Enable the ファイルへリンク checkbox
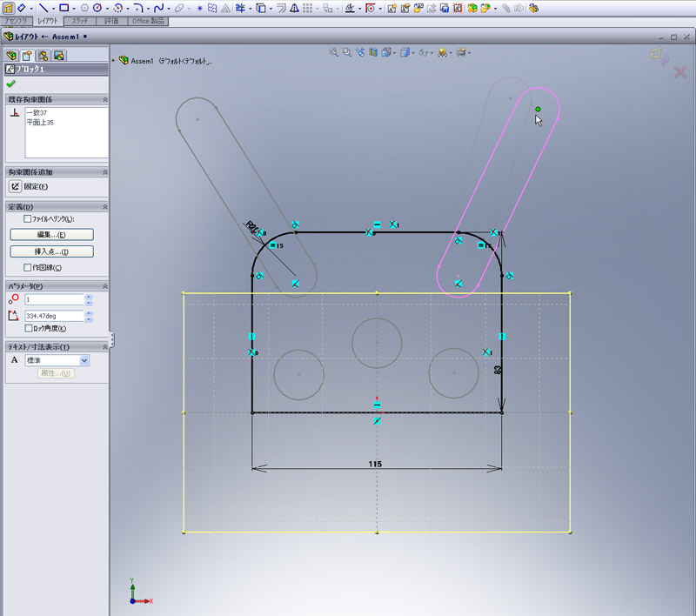696x616 pixels. [28, 219]
